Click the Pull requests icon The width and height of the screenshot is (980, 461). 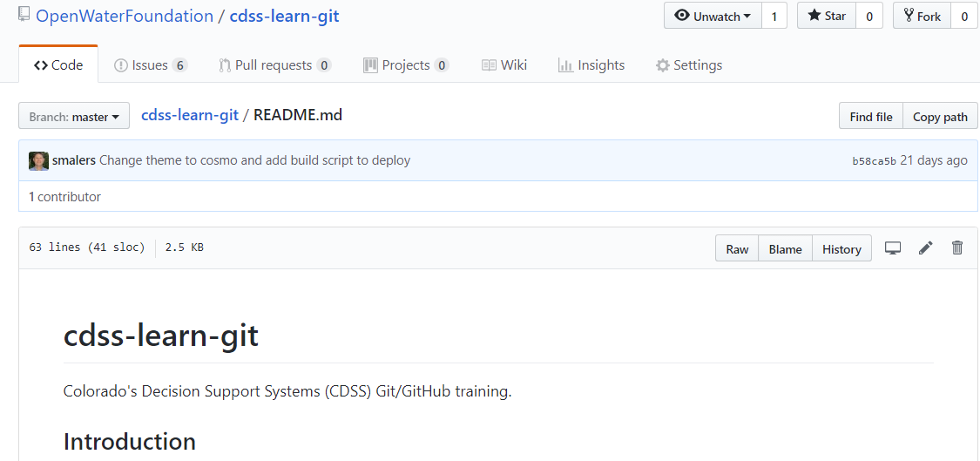[x=225, y=65]
